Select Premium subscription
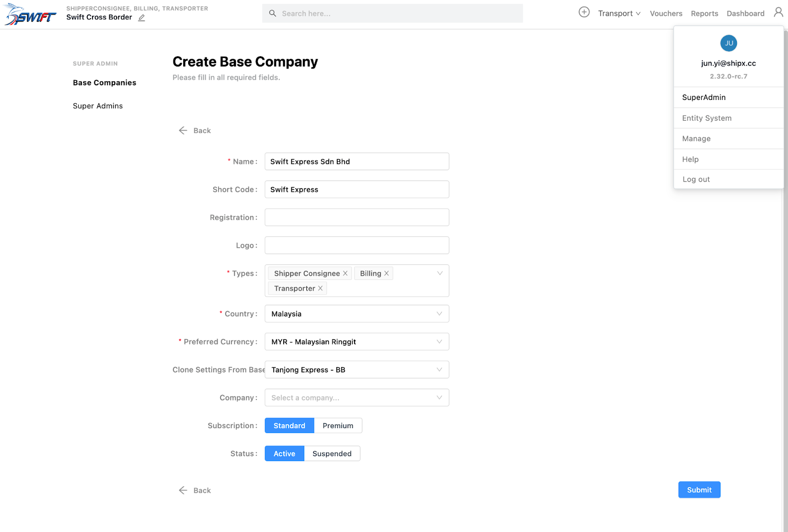788x532 pixels. [338, 426]
